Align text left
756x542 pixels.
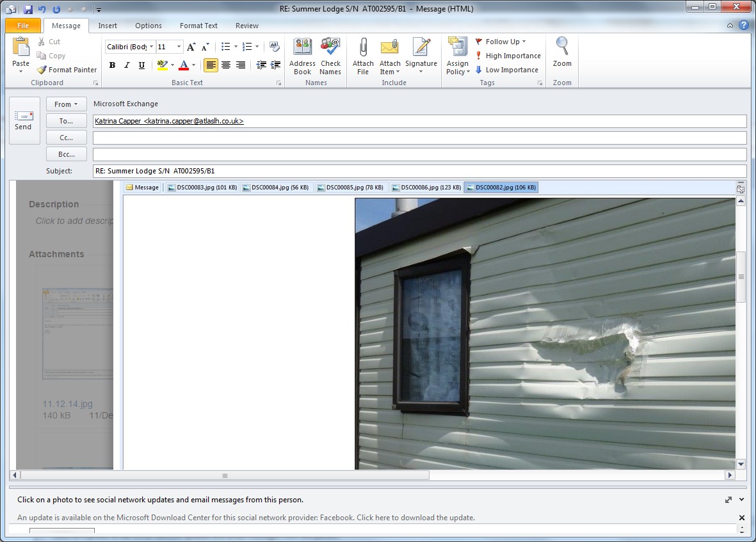(x=211, y=65)
